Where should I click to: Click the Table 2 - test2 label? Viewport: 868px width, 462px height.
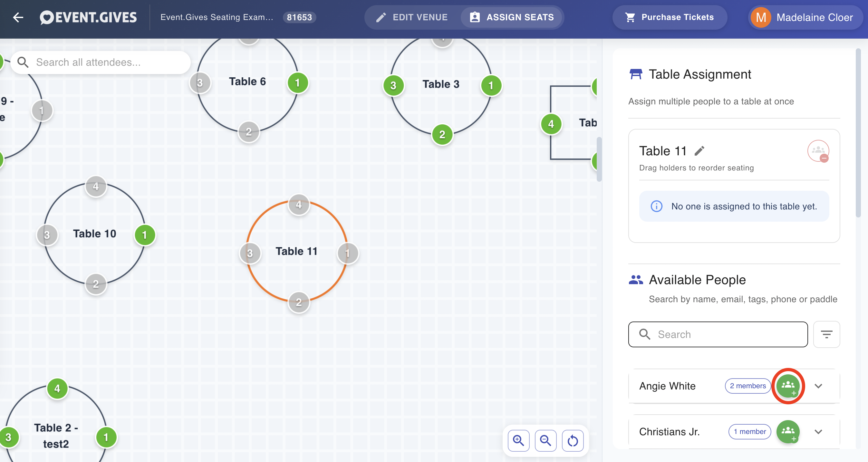(x=56, y=436)
